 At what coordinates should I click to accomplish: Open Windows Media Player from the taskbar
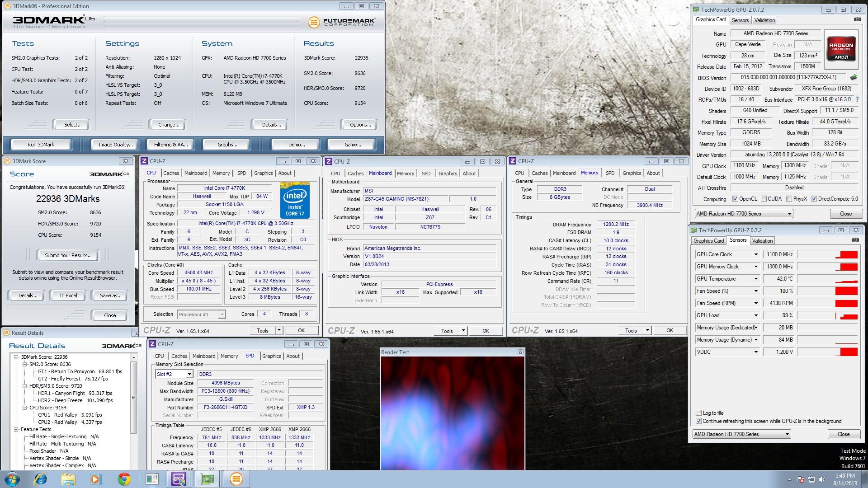95,479
